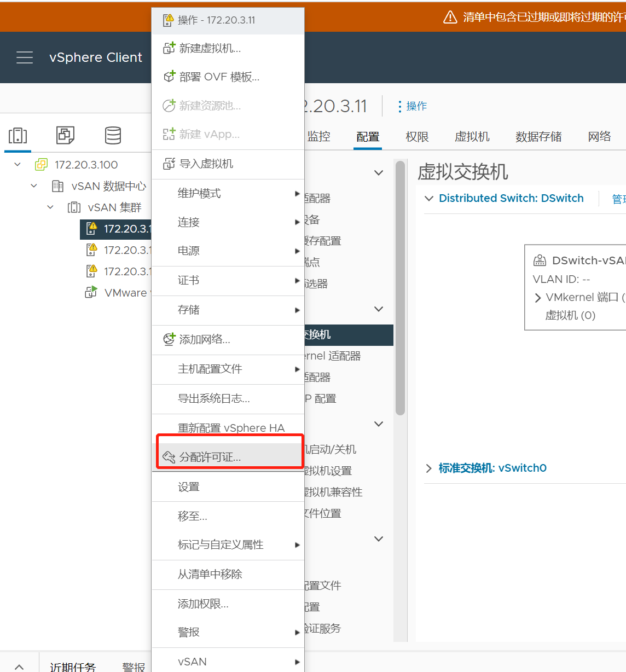
Task: Open the 电源 submenu
Action: (x=228, y=251)
